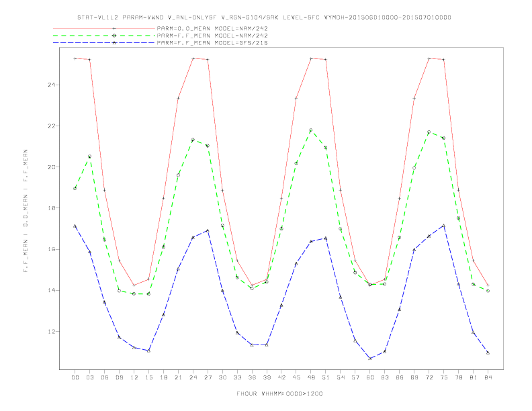Click x-axis tick label '84'
Image resolution: width=532 pixels, height=411 pixels.
[488, 377]
